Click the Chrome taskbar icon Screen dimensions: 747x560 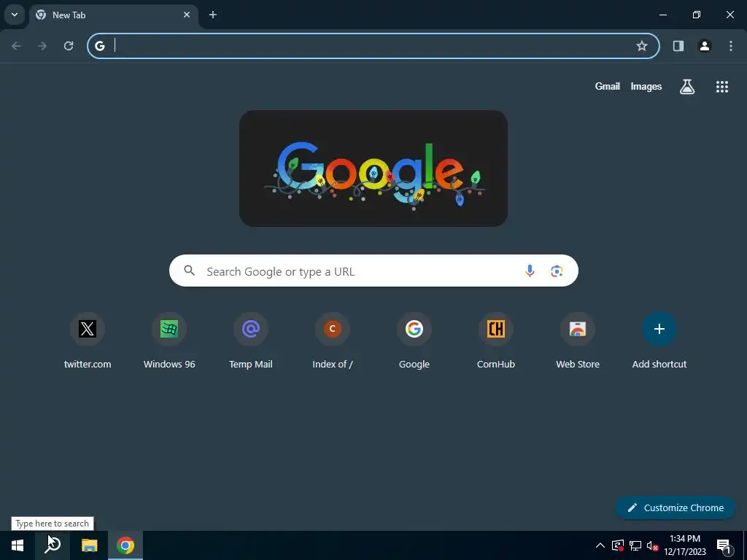point(125,545)
